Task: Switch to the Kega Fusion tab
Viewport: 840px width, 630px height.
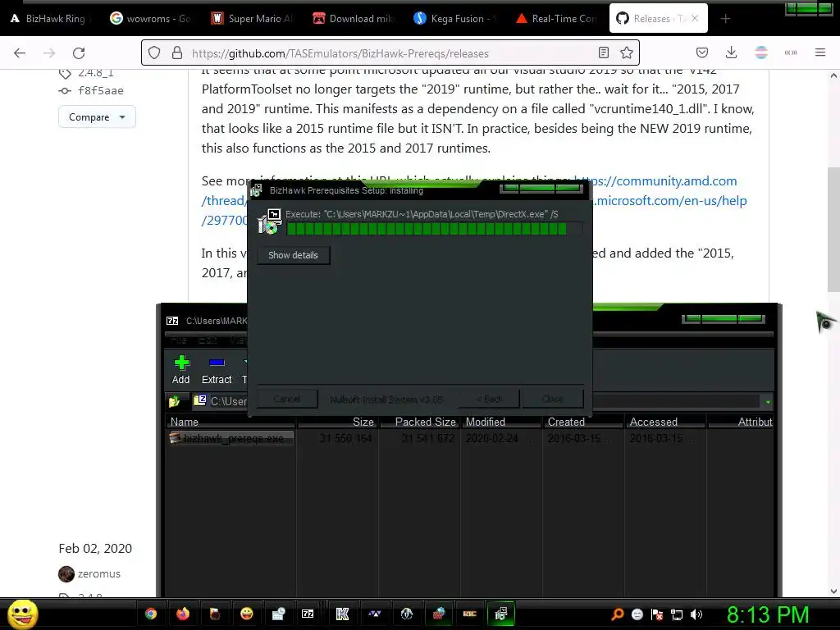Action: (455, 19)
